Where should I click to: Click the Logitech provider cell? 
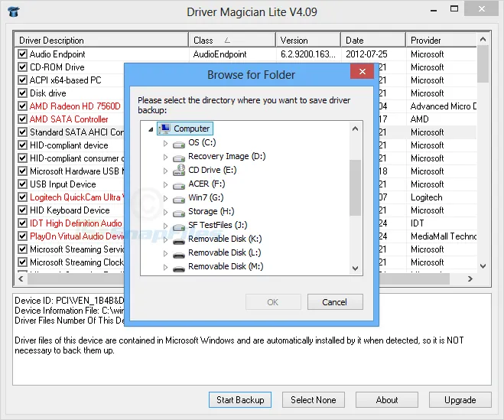pyautogui.click(x=427, y=197)
